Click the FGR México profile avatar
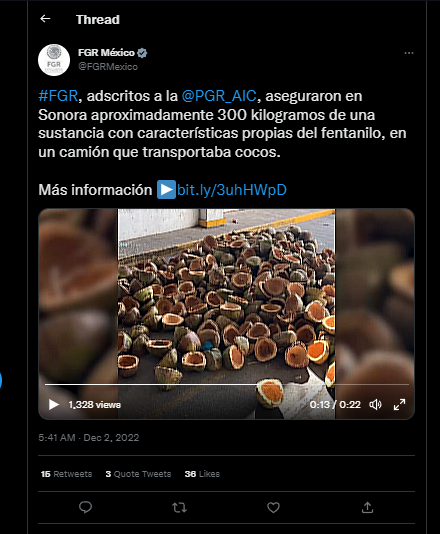The height and width of the screenshot is (534, 440). tap(54, 60)
